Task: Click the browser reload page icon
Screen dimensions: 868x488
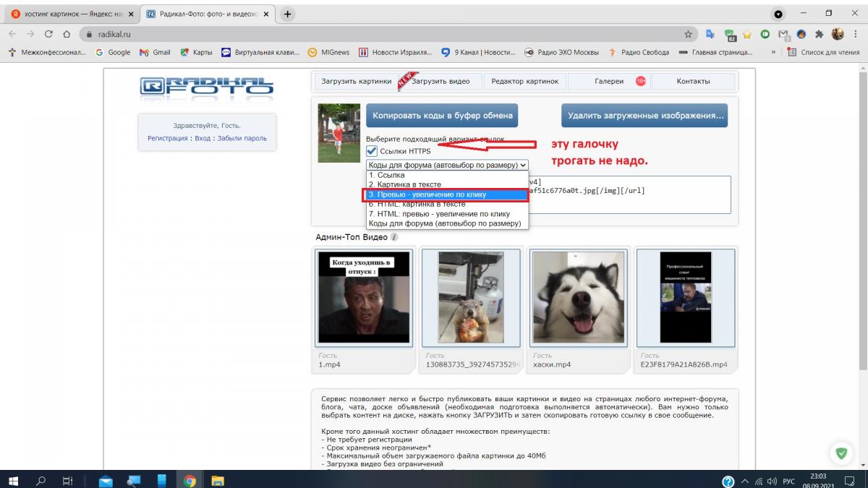Action: coord(48,34)
